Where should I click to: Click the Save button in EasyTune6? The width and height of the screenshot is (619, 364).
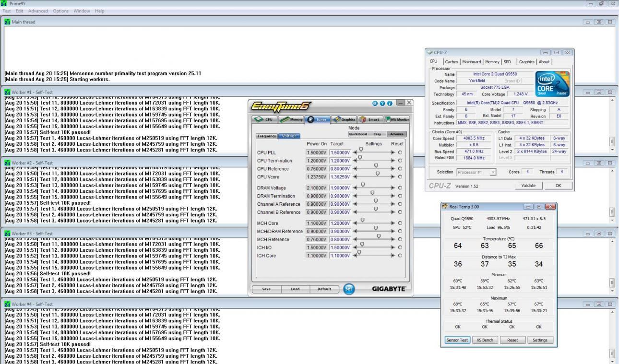click(267, 289)
